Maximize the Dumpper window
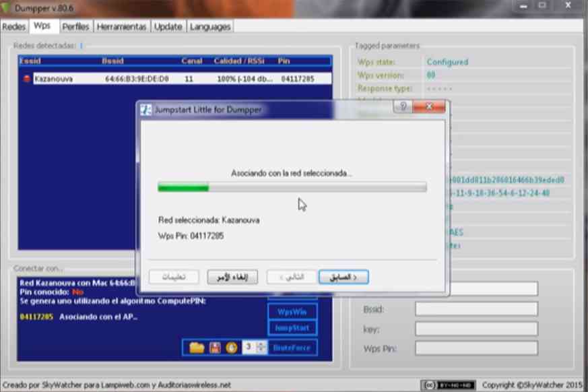Image resolution: width=588 pixels, height=392 pixels. pyautogui.click(x=542, y=5)
